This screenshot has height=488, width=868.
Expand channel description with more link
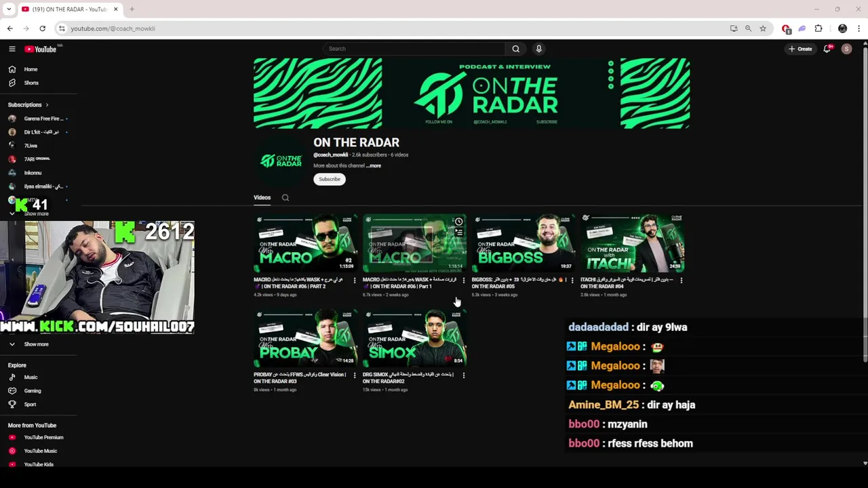point(374,166)
